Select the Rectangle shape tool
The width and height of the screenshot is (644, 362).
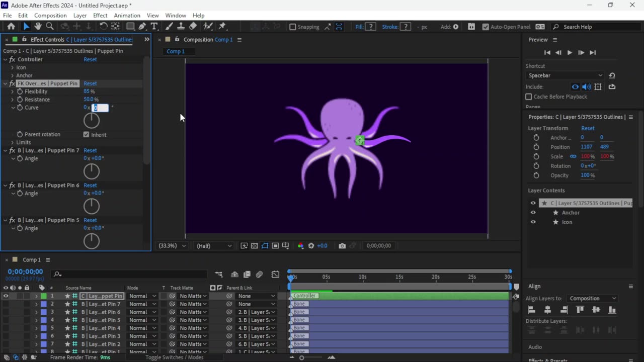click(130, 27)
